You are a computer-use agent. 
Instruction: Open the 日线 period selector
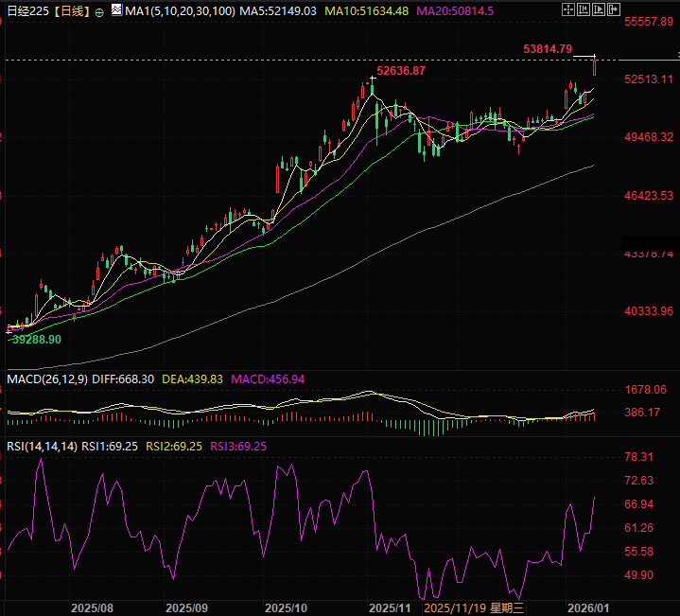[x=72, y=10]
